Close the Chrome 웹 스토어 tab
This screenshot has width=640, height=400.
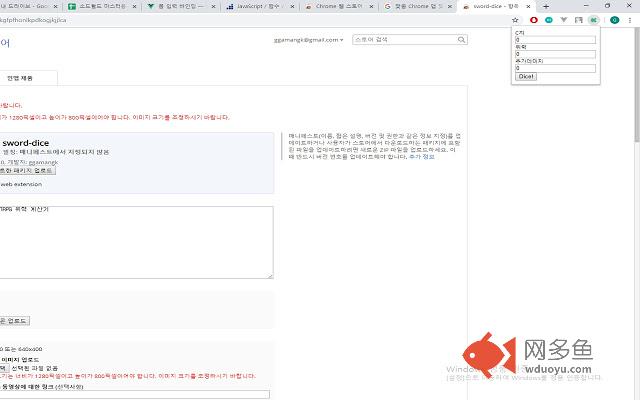coord(371,7)
